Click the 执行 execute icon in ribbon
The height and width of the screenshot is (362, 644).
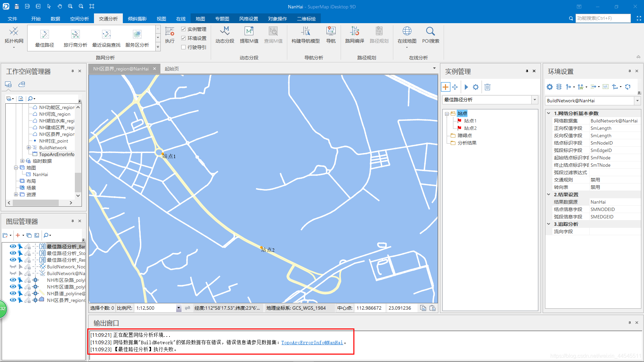[170, 32]
